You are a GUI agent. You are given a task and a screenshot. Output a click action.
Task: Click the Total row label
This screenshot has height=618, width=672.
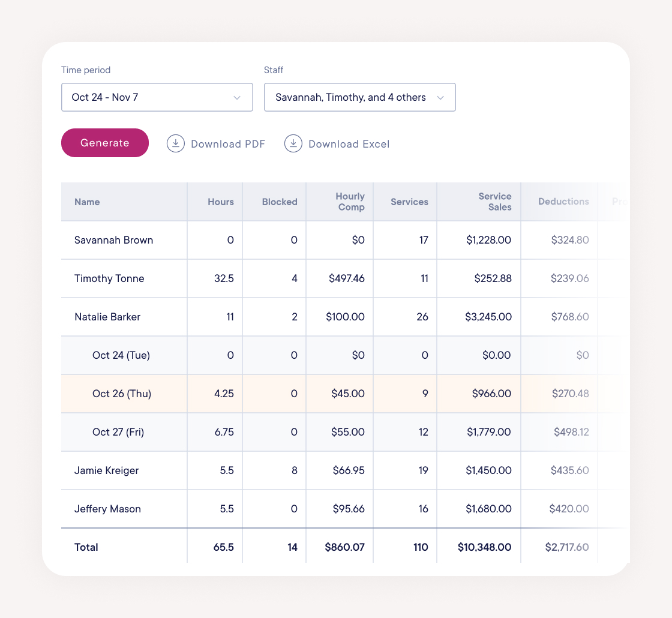pos(86,547)
